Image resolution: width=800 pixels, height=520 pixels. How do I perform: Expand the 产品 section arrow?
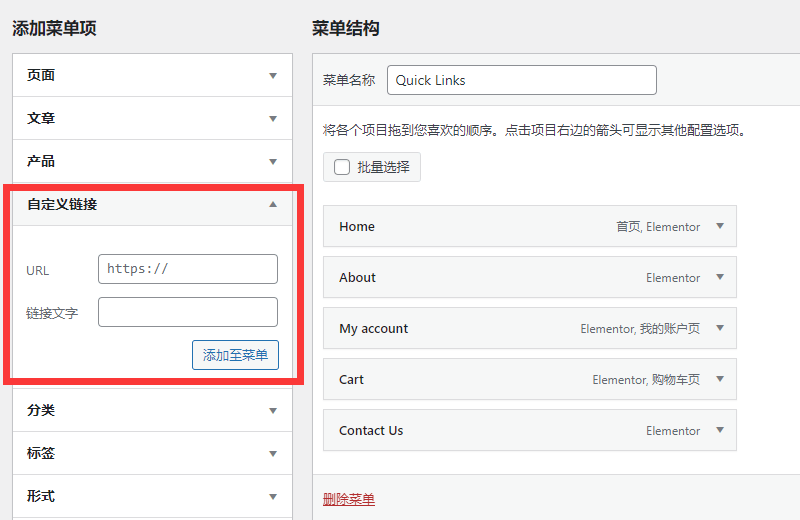click(273, 162)
